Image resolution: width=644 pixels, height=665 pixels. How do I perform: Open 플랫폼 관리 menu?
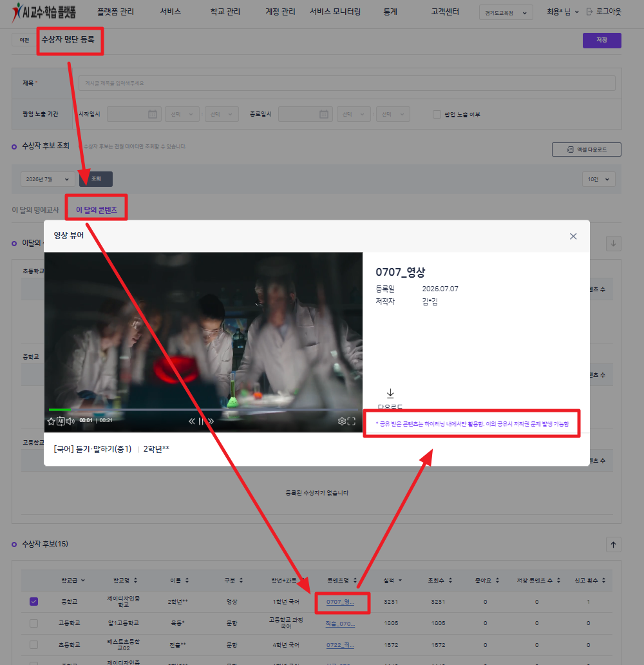(115, 12)
